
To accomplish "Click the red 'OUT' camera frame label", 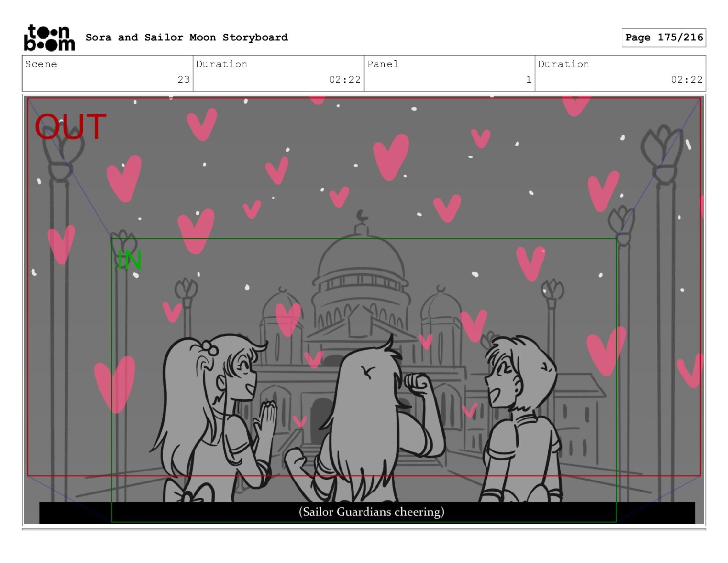I will pyautogui.click(x=70, y=126).
